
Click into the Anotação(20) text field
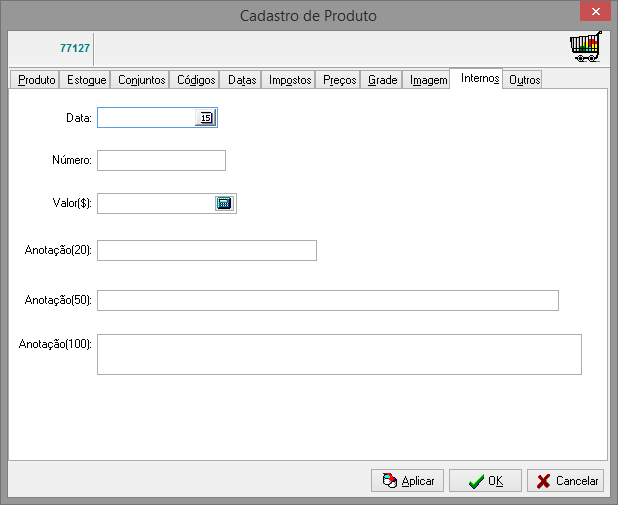(x=206, y=250)
